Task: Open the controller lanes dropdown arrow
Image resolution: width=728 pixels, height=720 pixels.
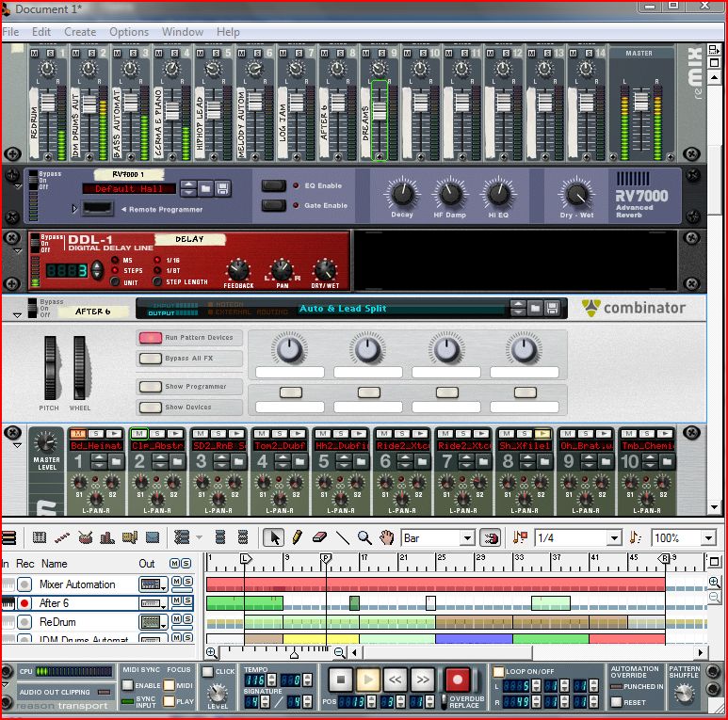Action: pos(199,537)
